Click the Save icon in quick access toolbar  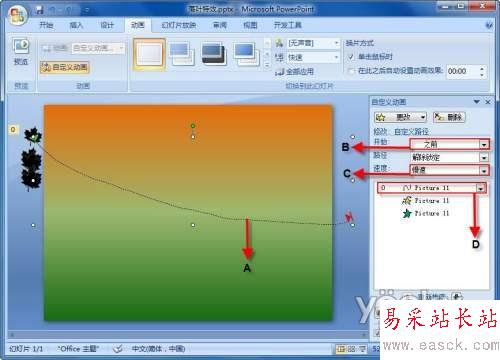pyautogui.click(x=40, y=11)
